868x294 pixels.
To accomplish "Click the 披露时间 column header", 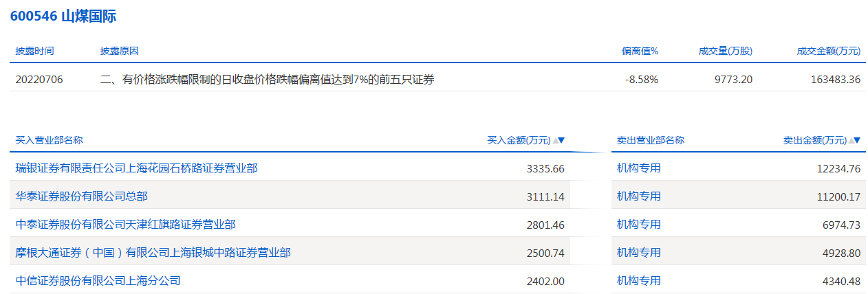I will pyautogui.click(x=34, y=52).
